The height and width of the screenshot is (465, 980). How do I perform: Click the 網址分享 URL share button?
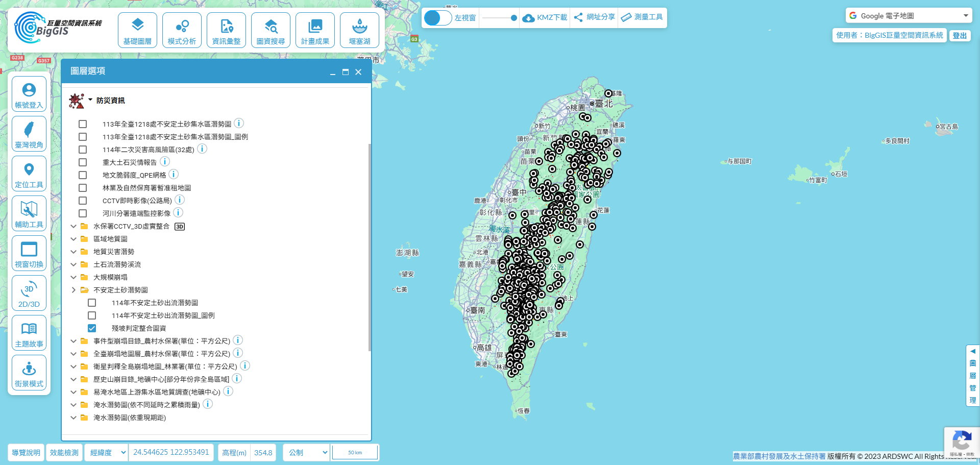click(x=595, y=17)
